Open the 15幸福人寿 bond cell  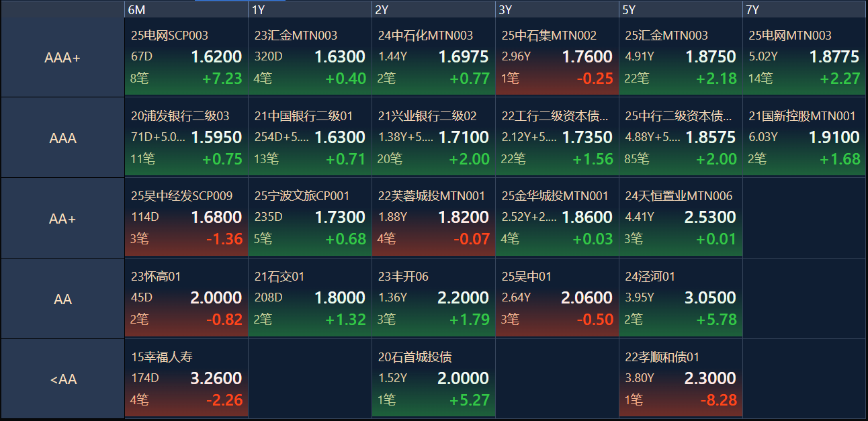coord(186,379)
